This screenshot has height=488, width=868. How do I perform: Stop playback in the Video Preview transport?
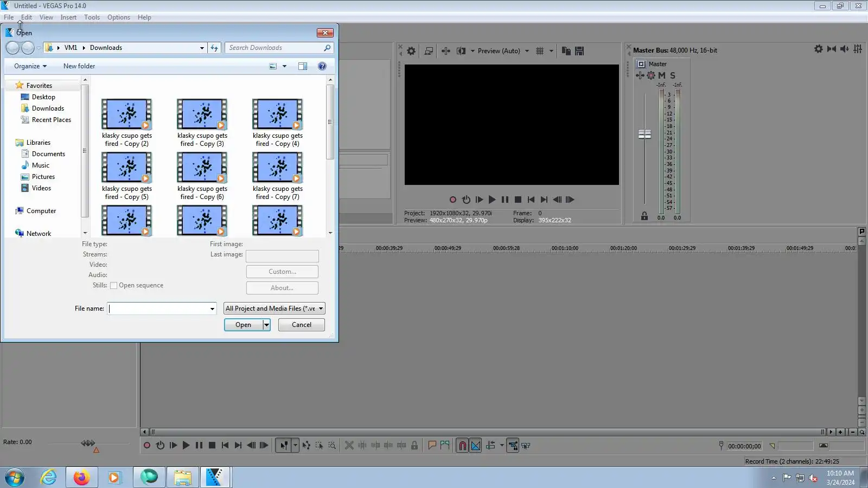[x=518, y=200]
